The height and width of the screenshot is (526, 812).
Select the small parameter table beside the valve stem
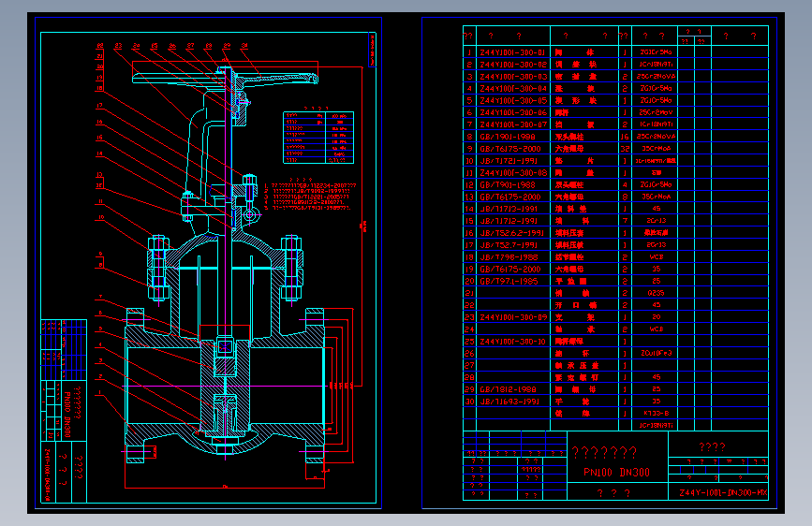pyautogui.click(x=318, y=138)
